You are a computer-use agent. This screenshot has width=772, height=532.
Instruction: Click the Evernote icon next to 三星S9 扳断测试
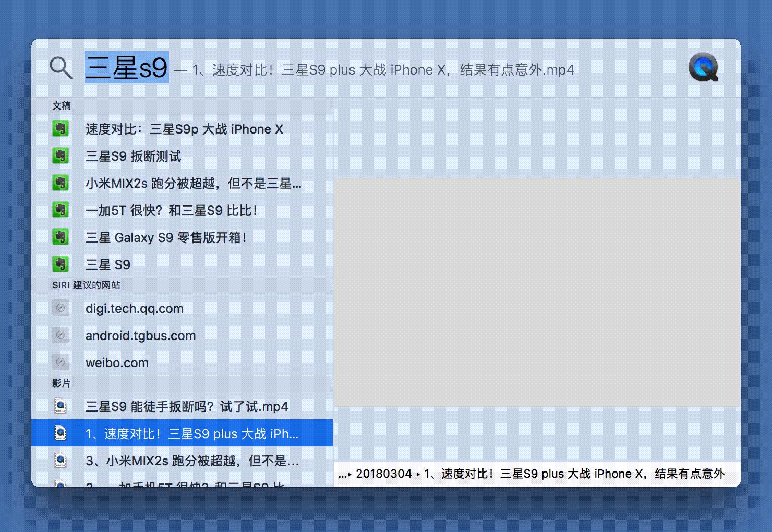point(61,155)
